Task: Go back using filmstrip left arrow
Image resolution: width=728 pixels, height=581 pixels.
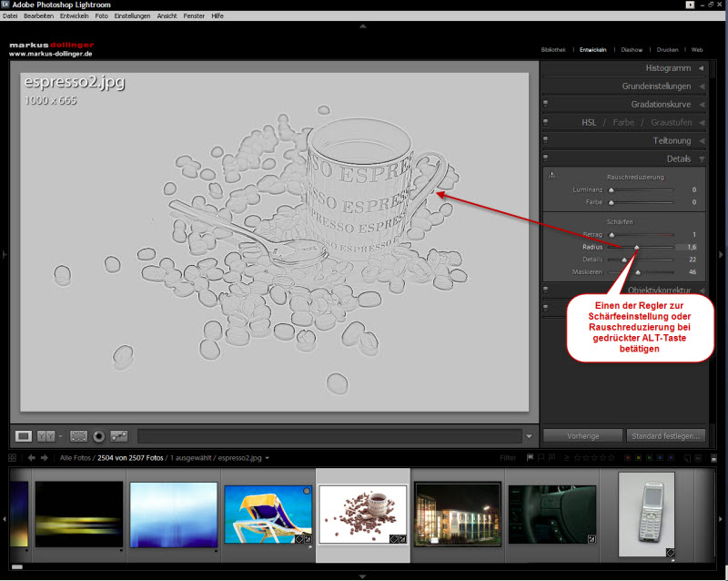Action: pos(32,457)
